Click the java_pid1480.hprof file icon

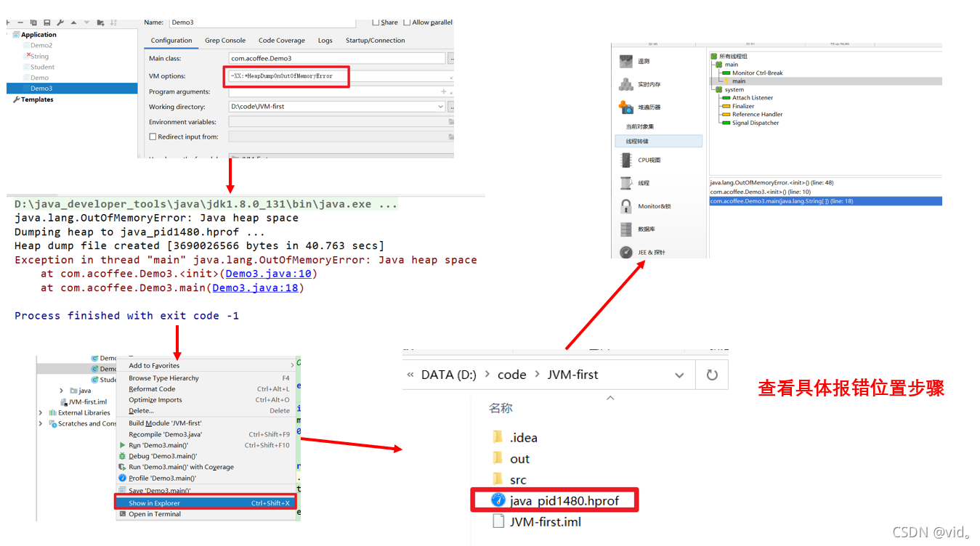tap(498, 500)
